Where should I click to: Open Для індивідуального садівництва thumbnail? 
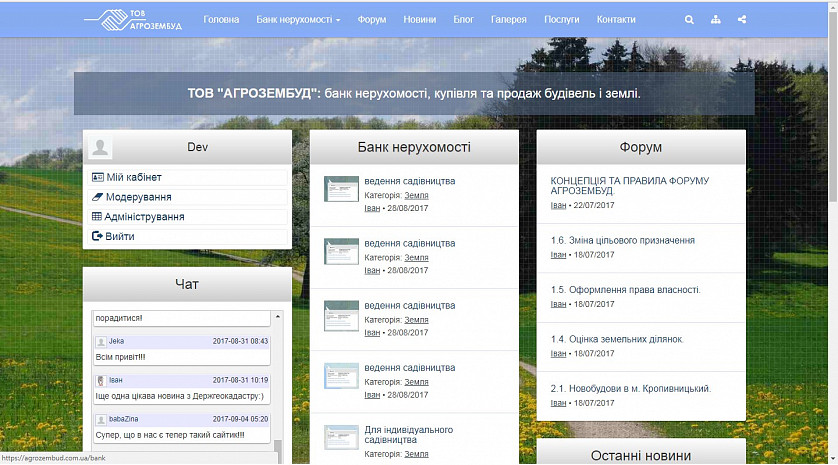click(x=341, y=438)
